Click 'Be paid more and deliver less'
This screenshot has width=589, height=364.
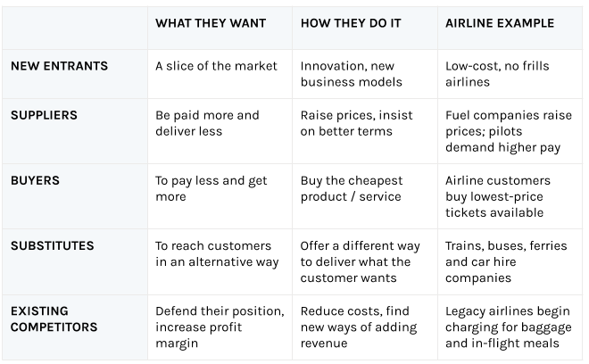click(207, 123)
